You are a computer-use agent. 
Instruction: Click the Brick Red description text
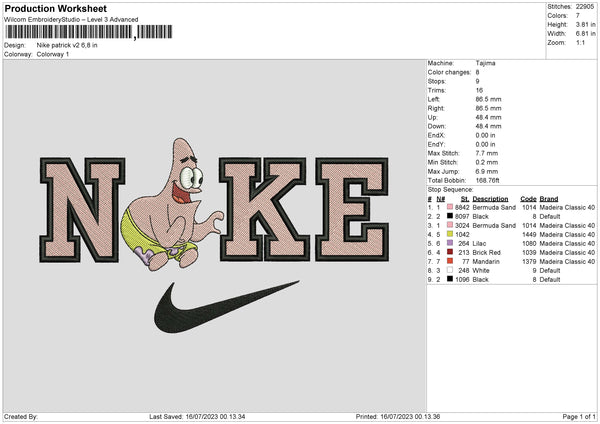[487, 253]
